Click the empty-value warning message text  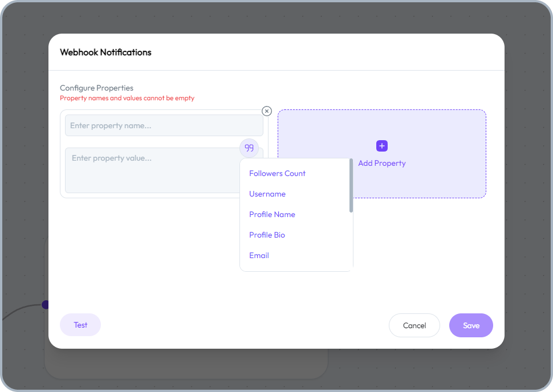coord(127,98)
